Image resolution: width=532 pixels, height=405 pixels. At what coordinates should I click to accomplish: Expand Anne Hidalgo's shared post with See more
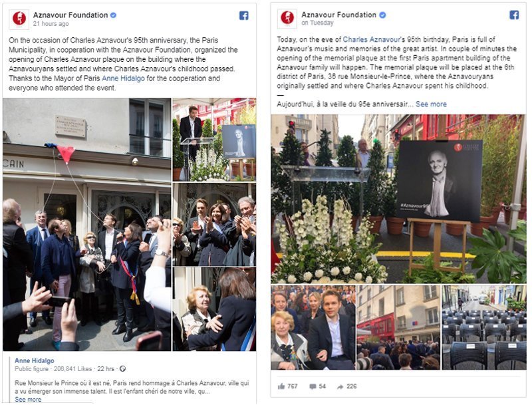point(28,399)
